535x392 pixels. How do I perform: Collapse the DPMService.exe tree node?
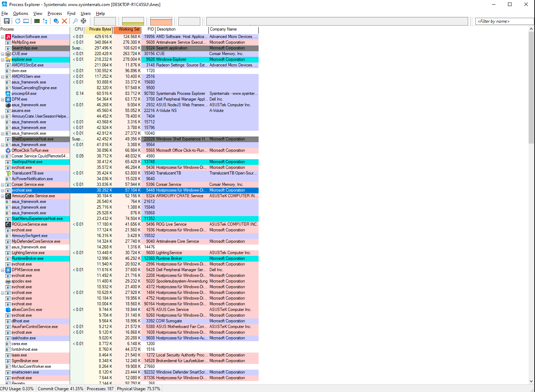pyautogui.click(x=2, y=270)
